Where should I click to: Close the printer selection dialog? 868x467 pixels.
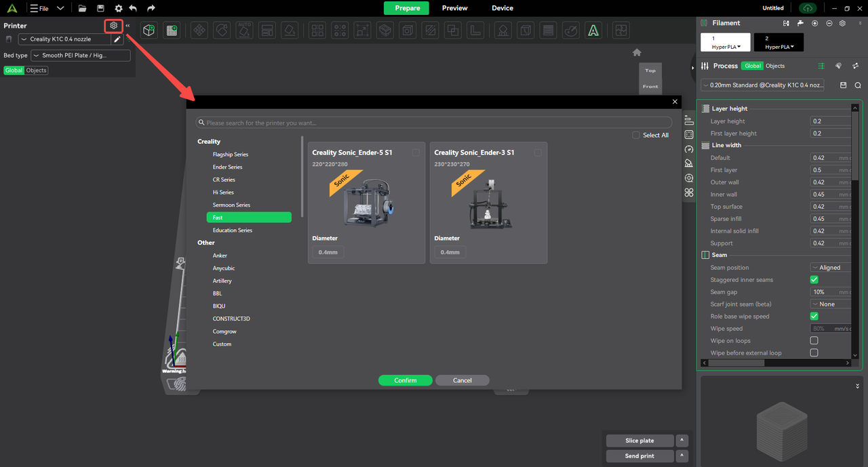(675, 102)
